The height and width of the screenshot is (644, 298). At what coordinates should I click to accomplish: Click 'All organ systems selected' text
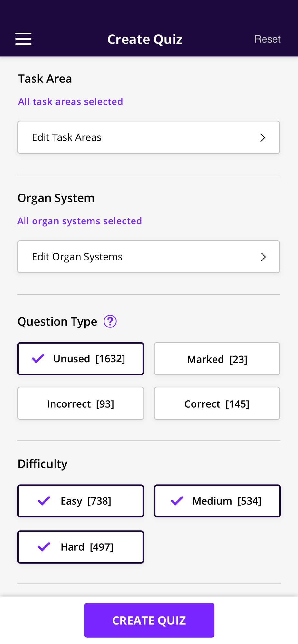pos(80,221)
